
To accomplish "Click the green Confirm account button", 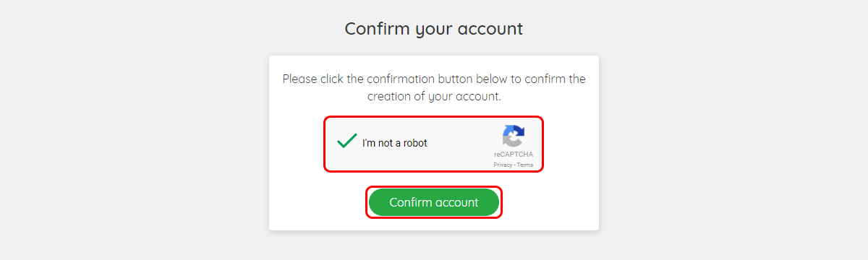I will click(434, 202).
